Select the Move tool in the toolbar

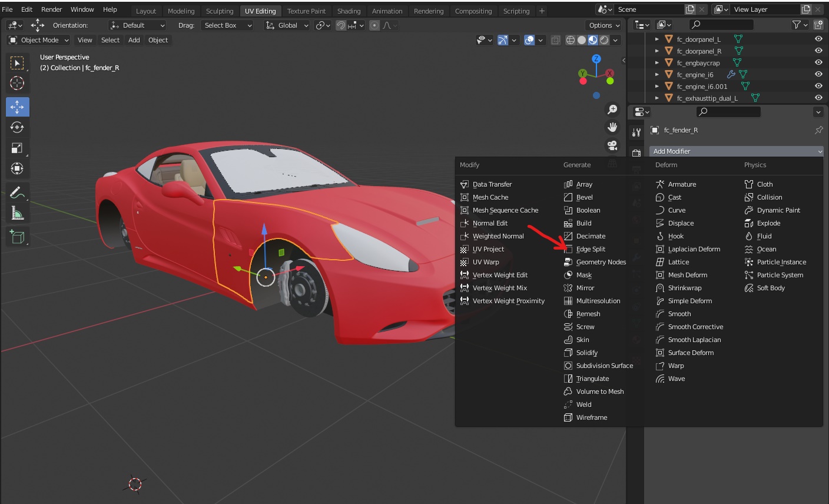[x=17, y=107]
